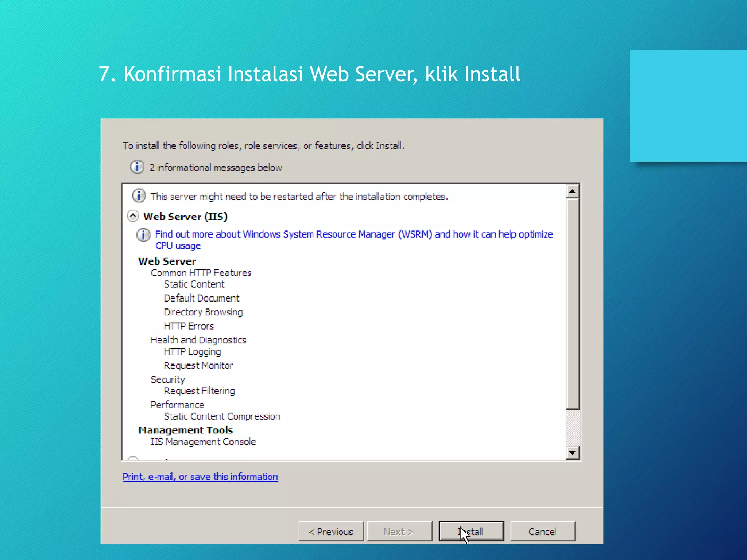This screenshot has height=560, width=747.
Task: Select 'Directory Browsing' list row
Action: 203,312
